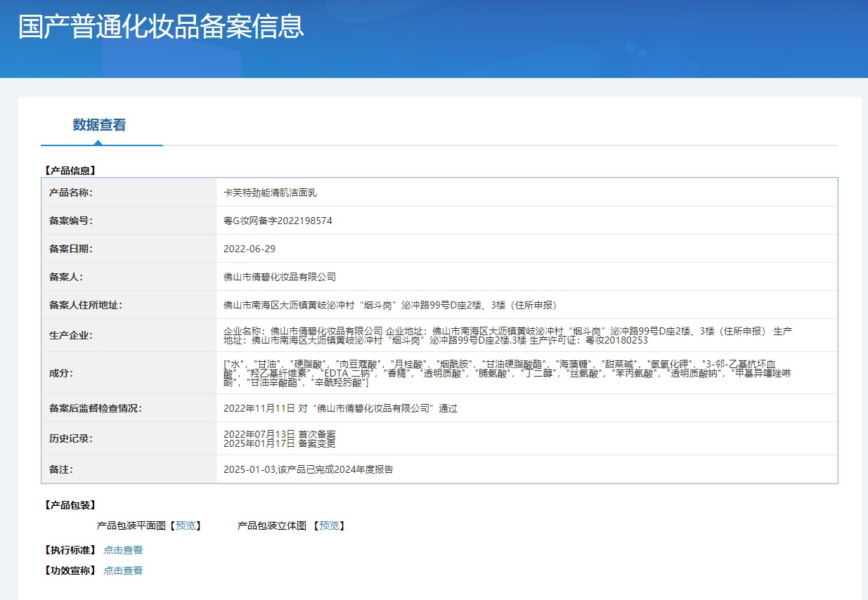Click the 备案人 value 佛山市倩碧化妆品有限公司
This screenshot has width=868, height=600.
coord(280,277)
